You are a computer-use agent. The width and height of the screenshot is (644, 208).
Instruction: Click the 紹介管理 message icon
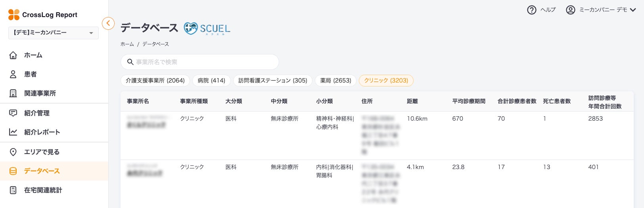pyautogui.click(x=13, y=113)
